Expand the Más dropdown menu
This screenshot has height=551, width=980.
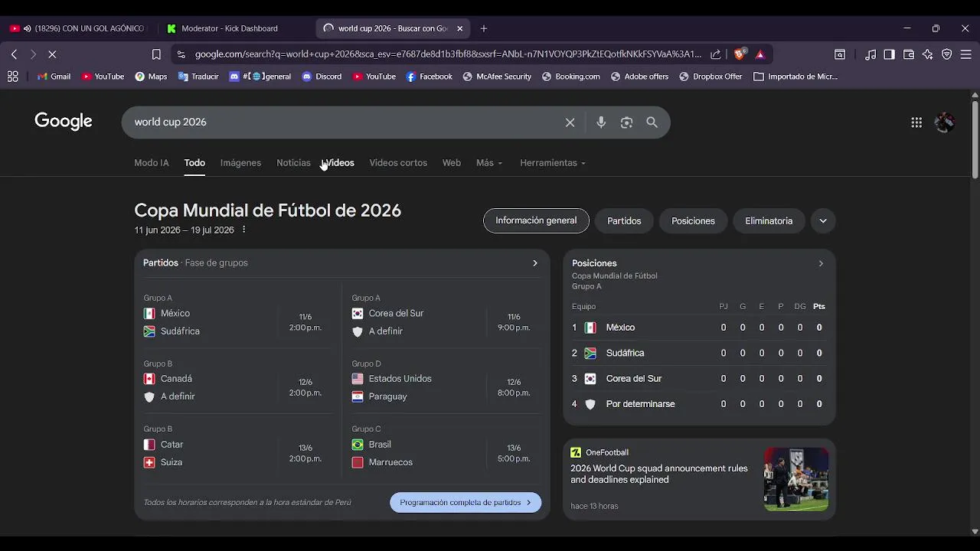coord(489,163)
